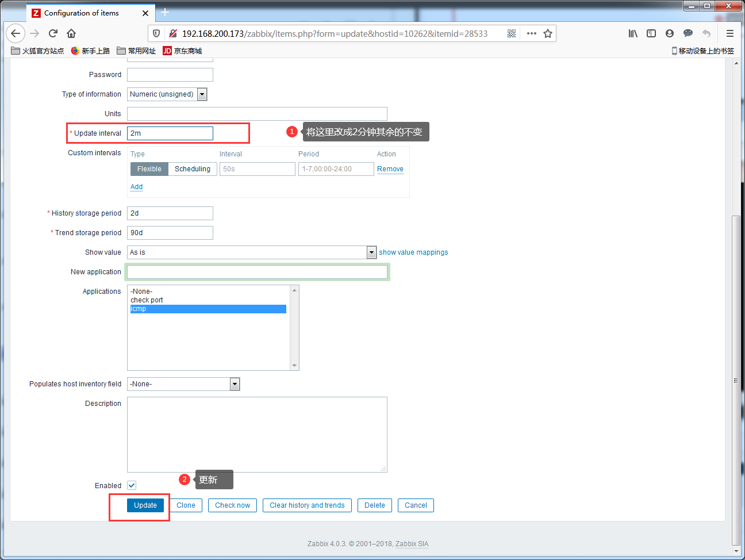Open Firefox hamburger menu
745x560 pixels.
click(730, 33)
